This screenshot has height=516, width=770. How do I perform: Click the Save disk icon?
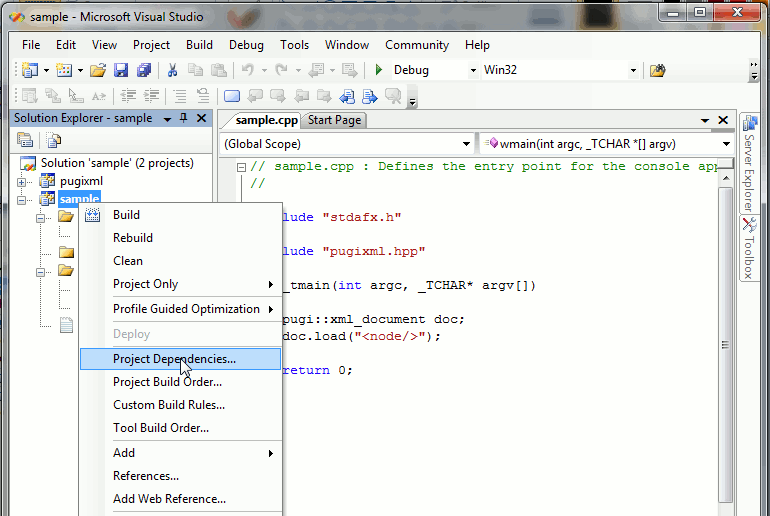pyautogui.click(x=121, y=70)
